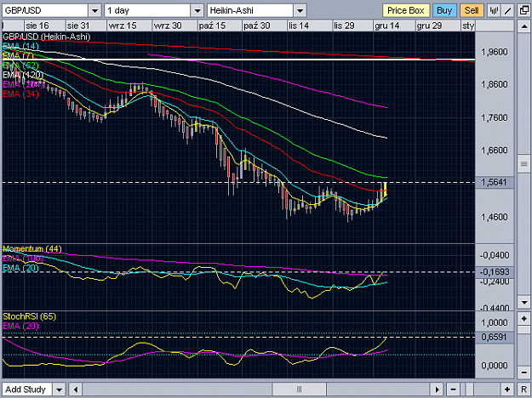The image size is (532, 398).
Task: Click the lis 29 date label
Action: tap(344, 26)
